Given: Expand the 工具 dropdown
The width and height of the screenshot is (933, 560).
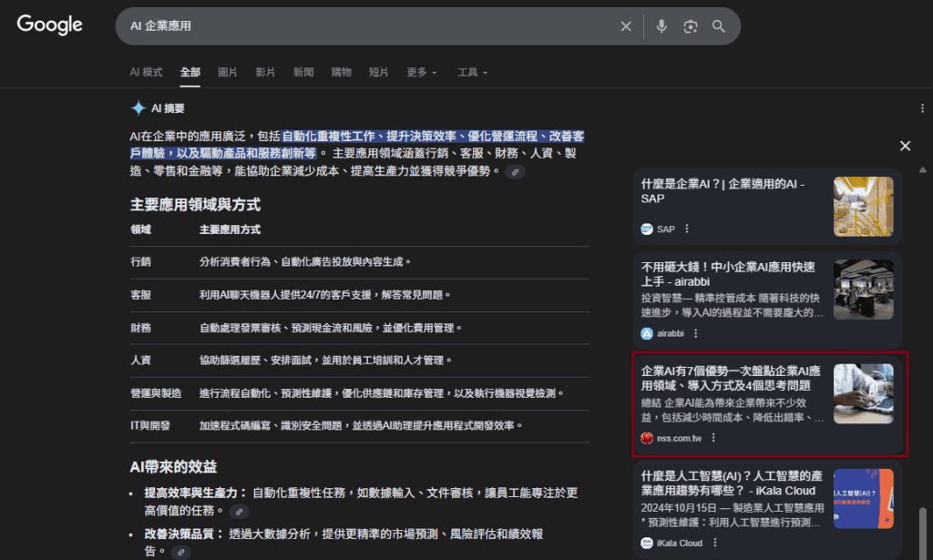Looking at the screenshot, I should (472, 72).
